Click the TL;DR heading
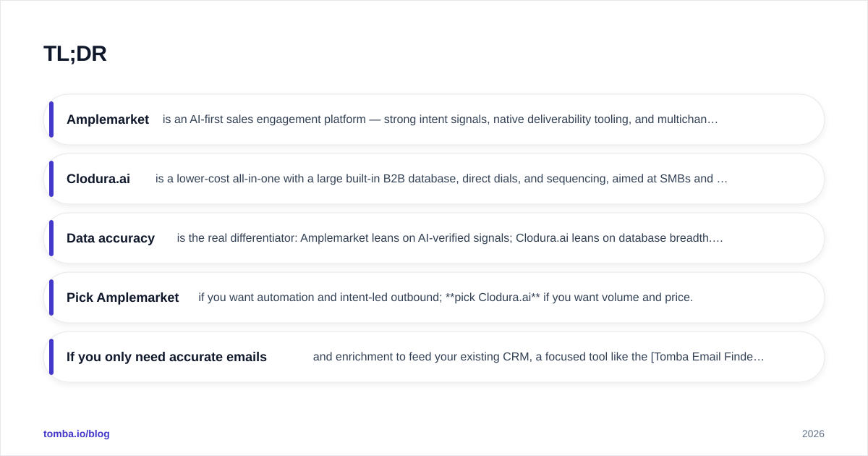This screenshot has height=456, width=868. click(x=75, y=54)
